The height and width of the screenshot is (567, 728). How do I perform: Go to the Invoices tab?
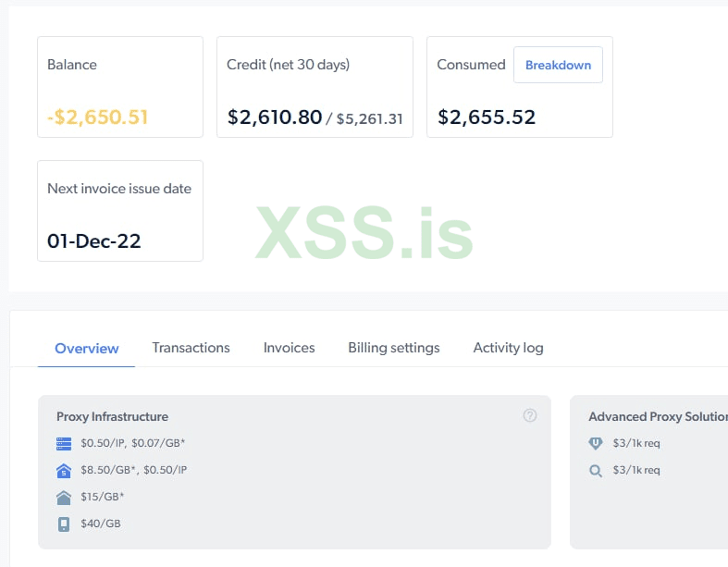click(289, 348)
